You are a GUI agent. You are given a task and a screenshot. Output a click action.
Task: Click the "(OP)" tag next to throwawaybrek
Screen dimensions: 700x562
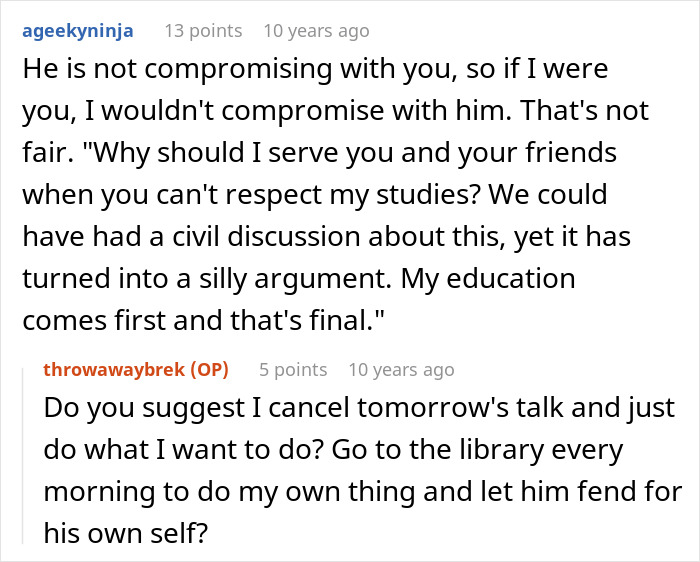tap(205, 370)
